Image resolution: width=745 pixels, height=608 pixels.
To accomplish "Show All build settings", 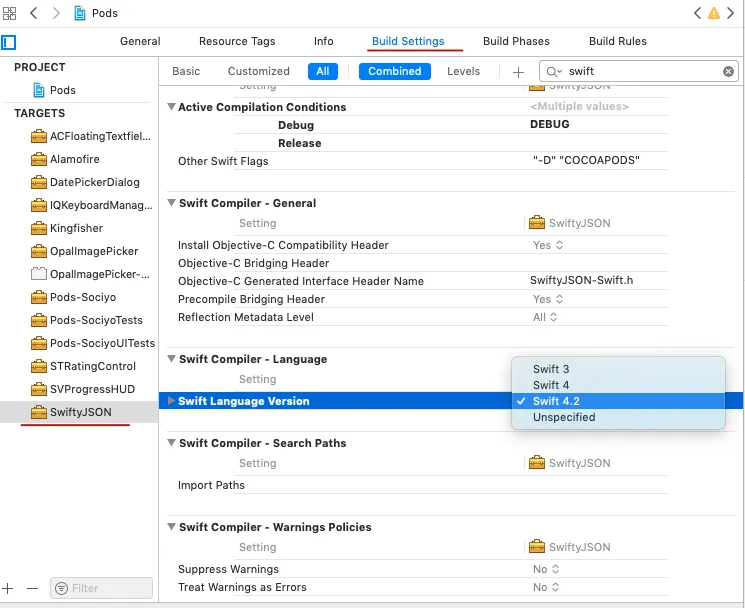I will point(323,71).
